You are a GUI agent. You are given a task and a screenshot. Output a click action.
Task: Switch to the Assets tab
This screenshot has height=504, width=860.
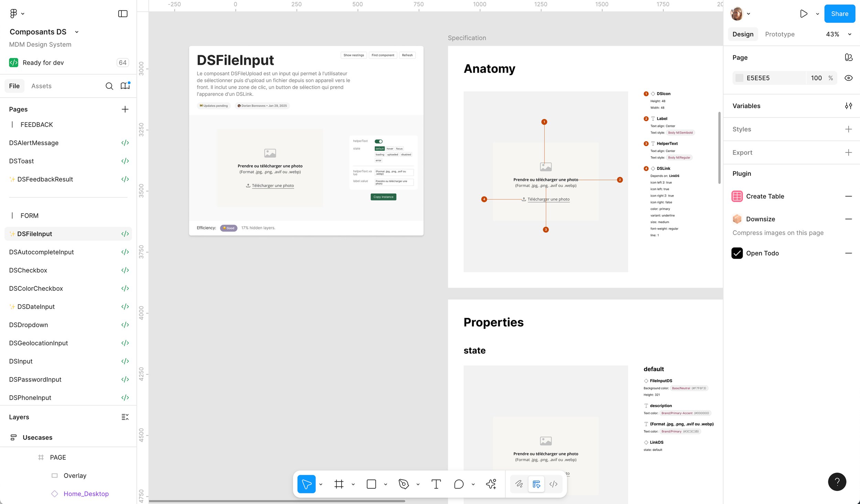[41, 86]
